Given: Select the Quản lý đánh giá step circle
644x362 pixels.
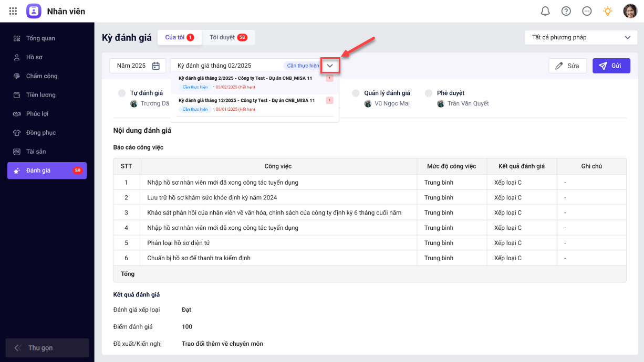Looking at the screenshot, I should tap(356, 93).
